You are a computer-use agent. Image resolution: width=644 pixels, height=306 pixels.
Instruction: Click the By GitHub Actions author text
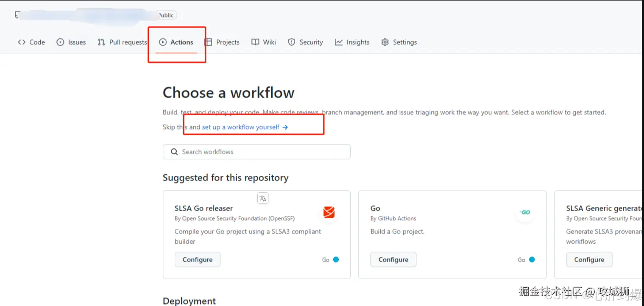click(393, 218)
